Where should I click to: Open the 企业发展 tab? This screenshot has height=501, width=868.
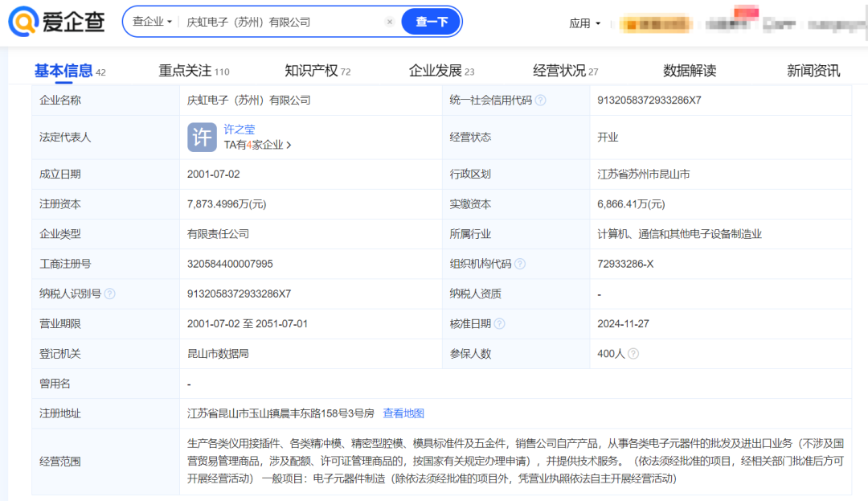coord(441,72)
